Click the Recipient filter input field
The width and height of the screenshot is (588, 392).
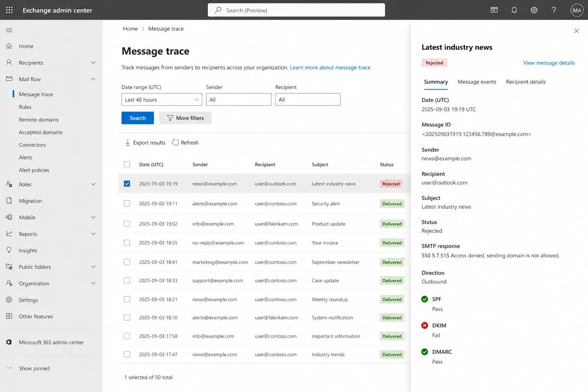click(x=308, y=100)
